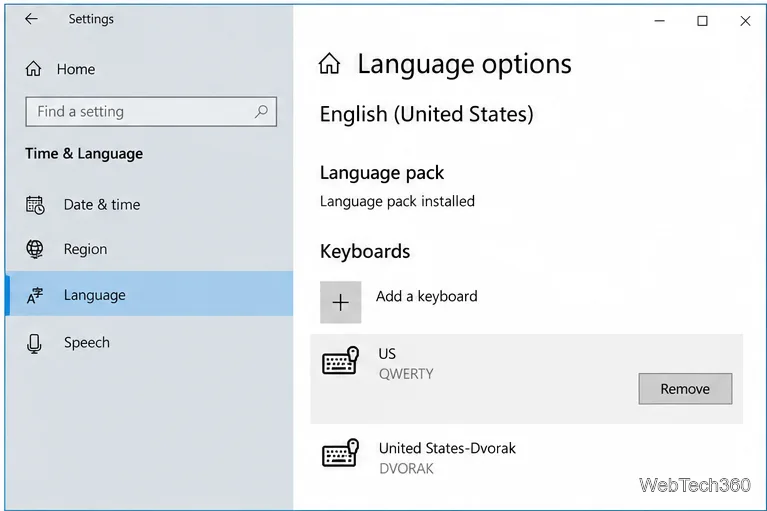Screen dimensions: 767x511
Task: Click the Language character icon in the sidebar
Action: 35,295
